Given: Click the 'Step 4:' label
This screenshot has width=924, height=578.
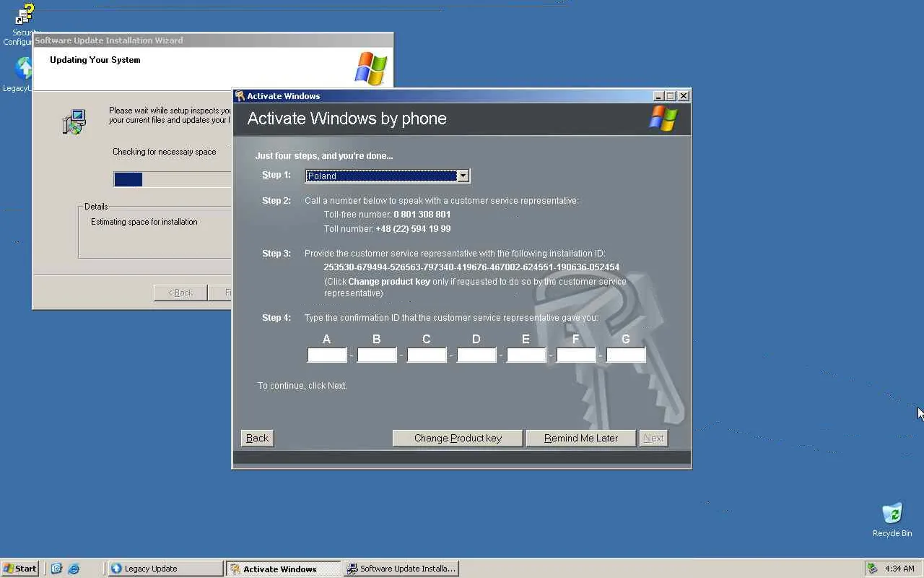Looking at the screenshot, I should tap(276, 318).
